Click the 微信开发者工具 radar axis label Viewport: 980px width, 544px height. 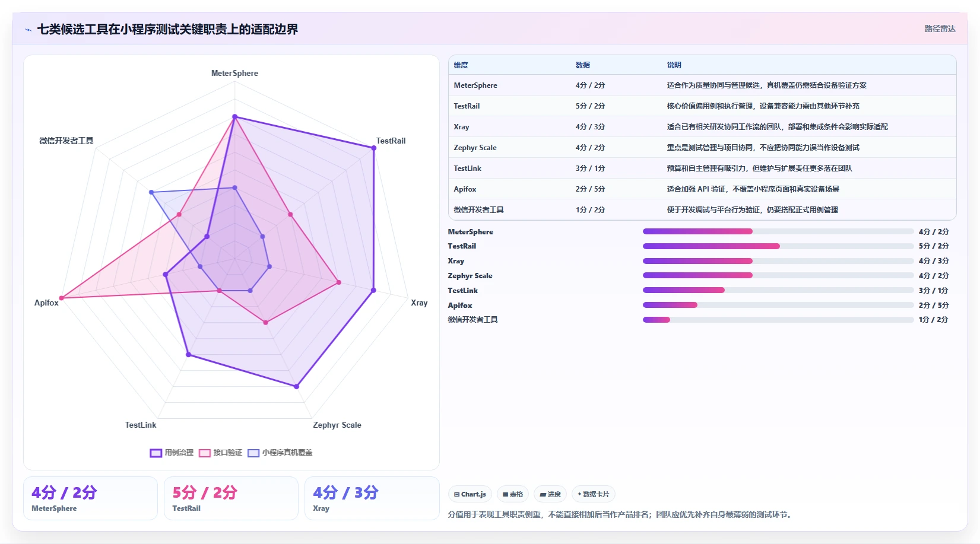pyautogui.click(x=66, y=141)
